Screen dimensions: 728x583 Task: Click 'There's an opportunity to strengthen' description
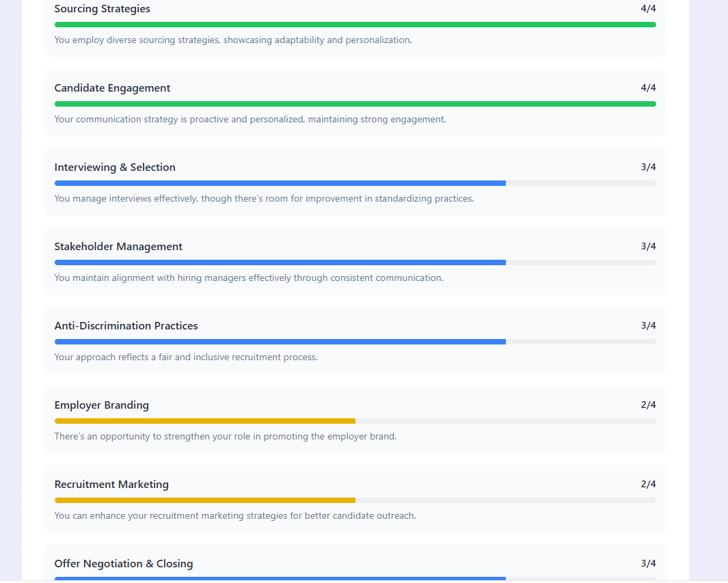[226, 437]
